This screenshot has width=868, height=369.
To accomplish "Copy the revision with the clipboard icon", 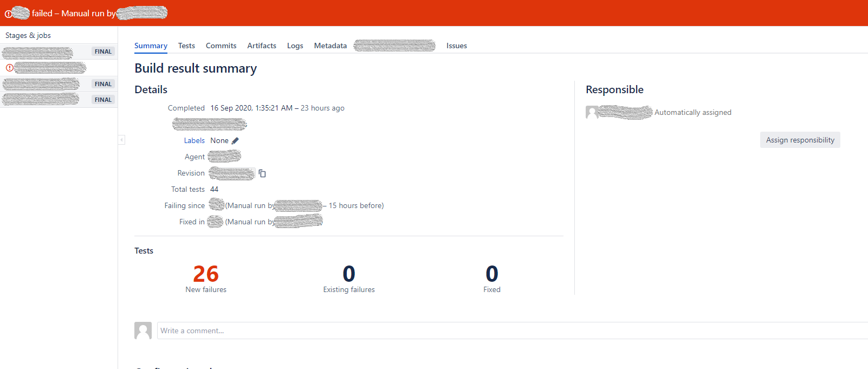I will pos(262,173).
